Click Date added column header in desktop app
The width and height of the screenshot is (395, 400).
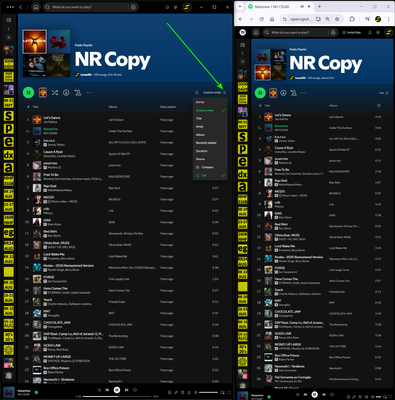tap(168, 107)
